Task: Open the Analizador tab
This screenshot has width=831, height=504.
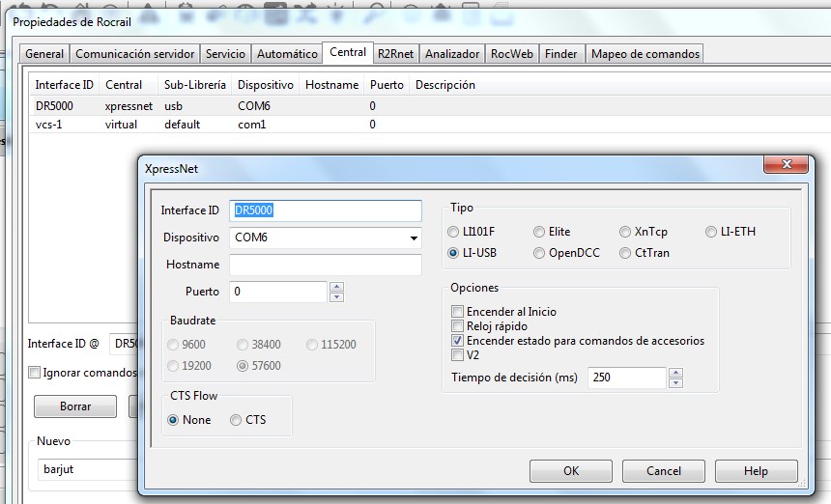Action: [x=452, y=54]
